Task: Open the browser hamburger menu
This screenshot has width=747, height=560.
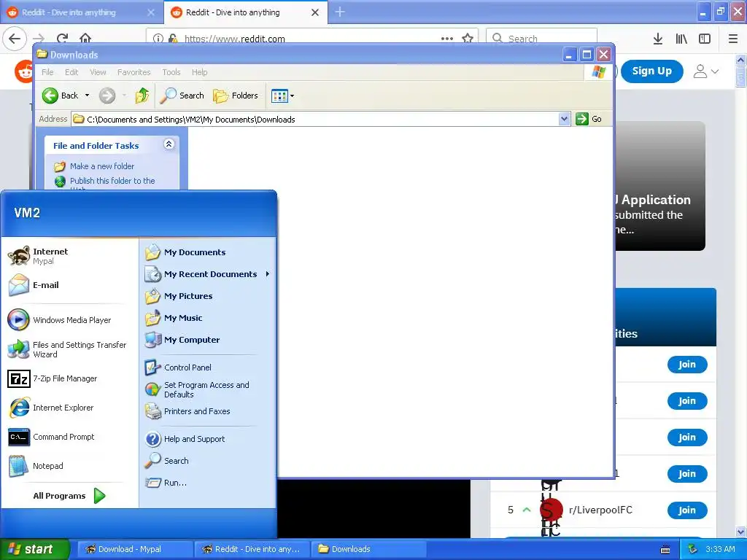Action: (x=733, y=39)
